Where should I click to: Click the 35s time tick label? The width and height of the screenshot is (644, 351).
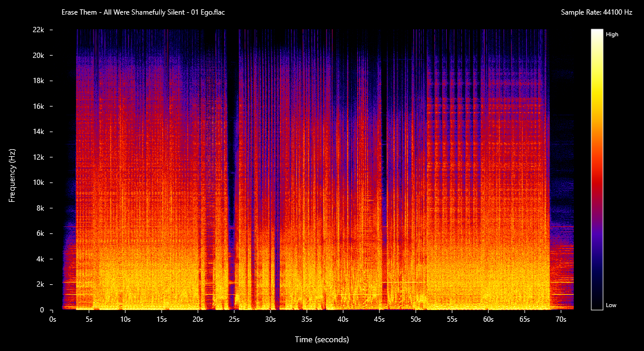point(307,320)
